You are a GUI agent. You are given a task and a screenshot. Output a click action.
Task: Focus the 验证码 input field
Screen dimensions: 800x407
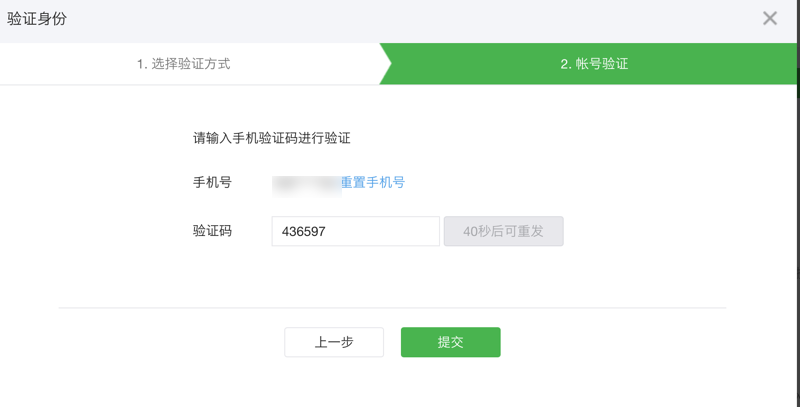coord(355,231)
